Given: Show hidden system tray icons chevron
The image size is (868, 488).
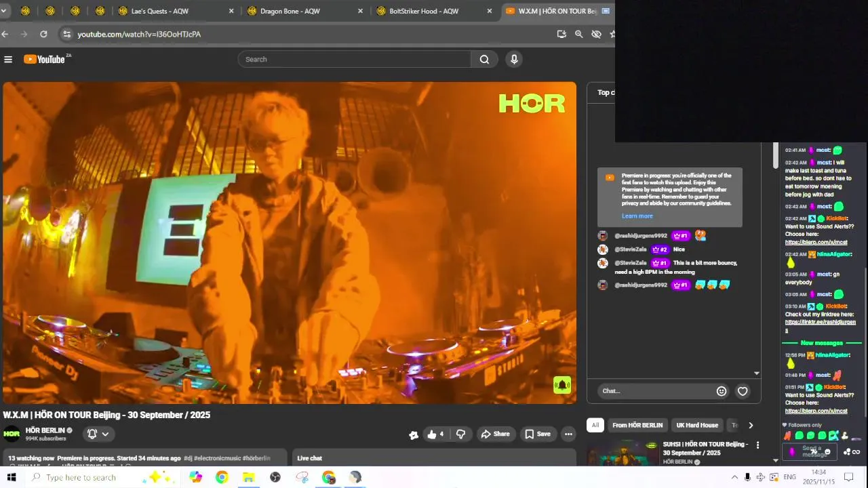Looking at the screenshot, I should (734, 477).
